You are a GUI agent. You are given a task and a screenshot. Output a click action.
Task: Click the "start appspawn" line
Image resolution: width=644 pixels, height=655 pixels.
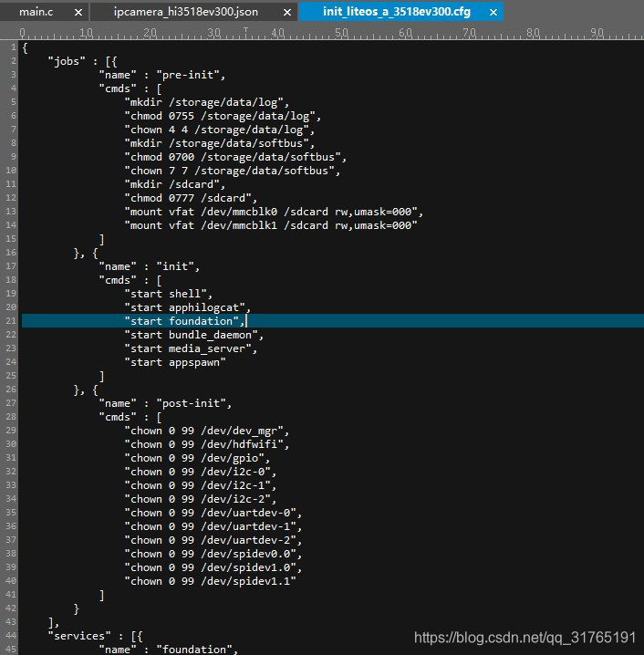coord(175,362)
